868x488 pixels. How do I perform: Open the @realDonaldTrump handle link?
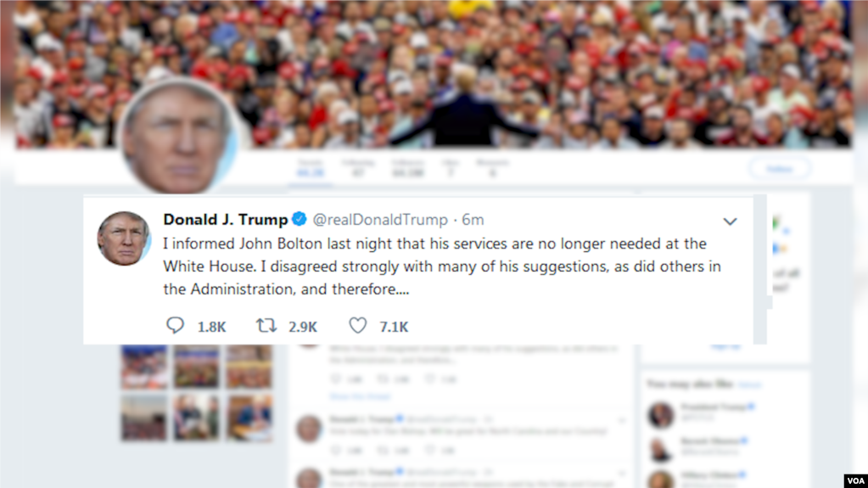(380, 220)
